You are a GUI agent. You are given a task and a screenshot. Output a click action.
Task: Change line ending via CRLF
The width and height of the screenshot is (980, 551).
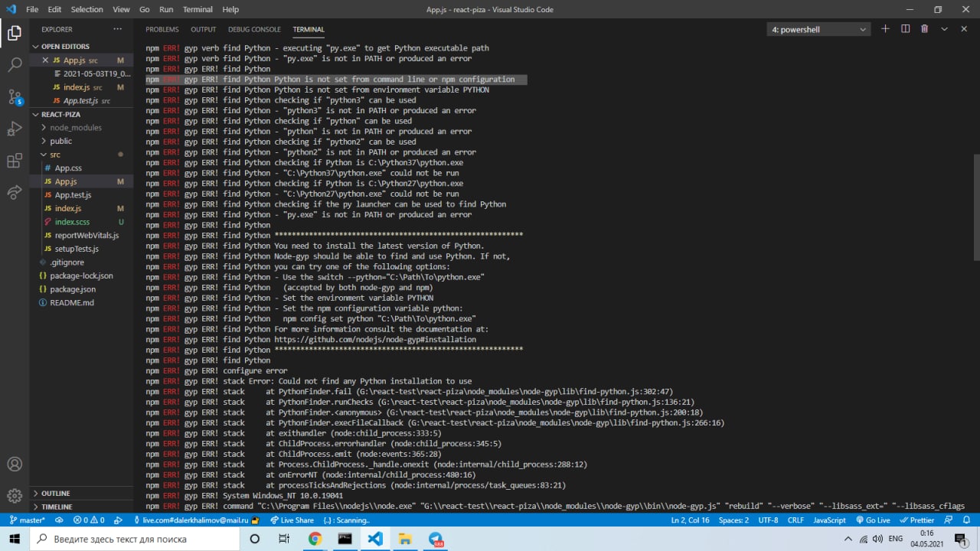[x=795, y=520]
